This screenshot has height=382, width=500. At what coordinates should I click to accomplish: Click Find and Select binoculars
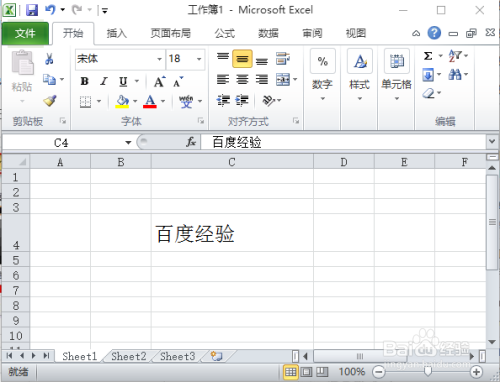(x=455, y=74)
